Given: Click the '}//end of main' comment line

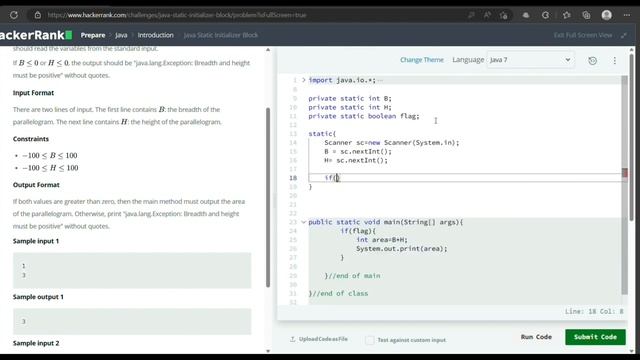Looking at the screenshot, I should (x=352, y=276).
